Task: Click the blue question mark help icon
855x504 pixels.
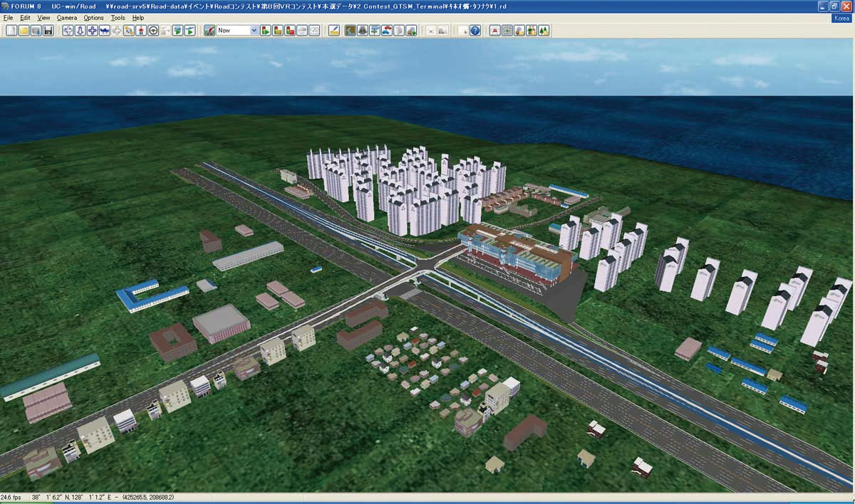Action: tap(475, 31)
